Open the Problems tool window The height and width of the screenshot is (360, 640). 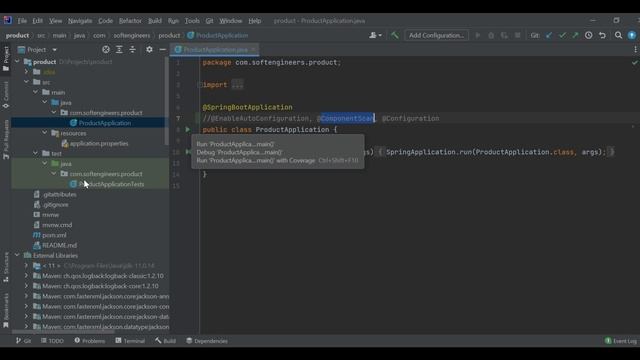tap(89, 341)
